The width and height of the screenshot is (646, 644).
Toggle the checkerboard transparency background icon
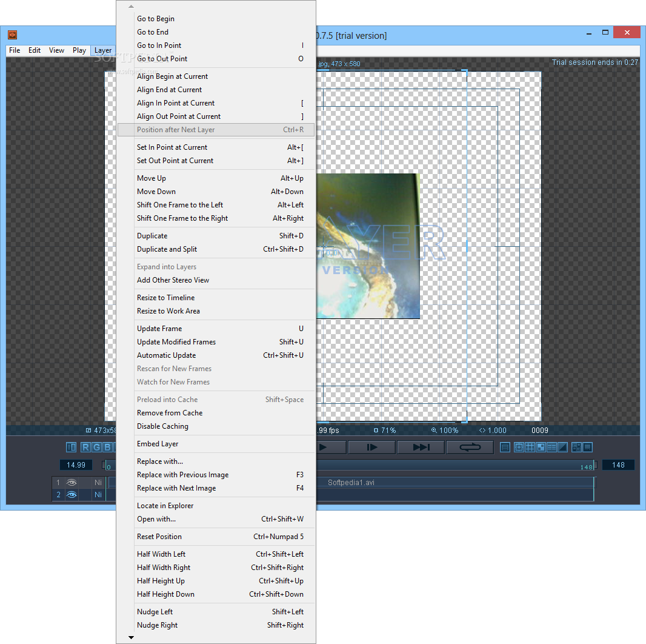541,448
